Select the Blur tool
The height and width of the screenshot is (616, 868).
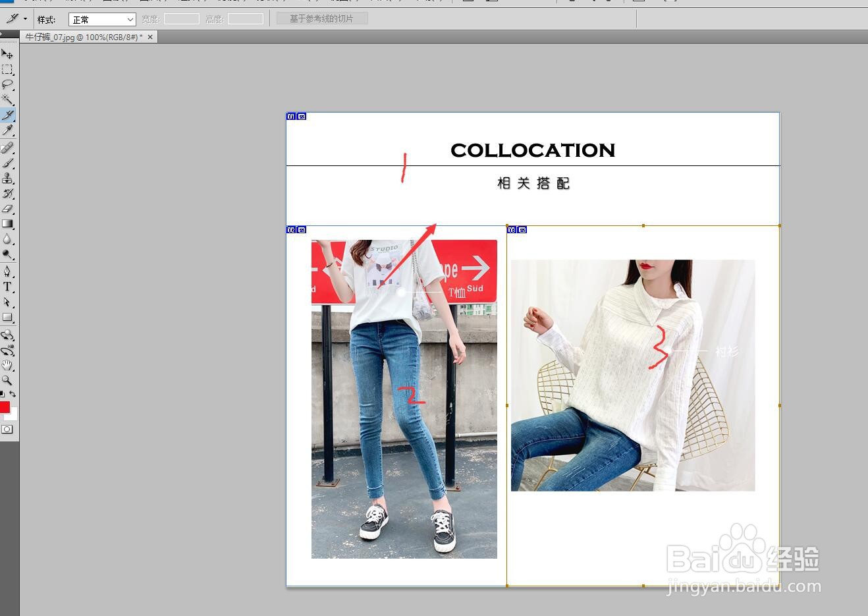click(x=7, y=239)
